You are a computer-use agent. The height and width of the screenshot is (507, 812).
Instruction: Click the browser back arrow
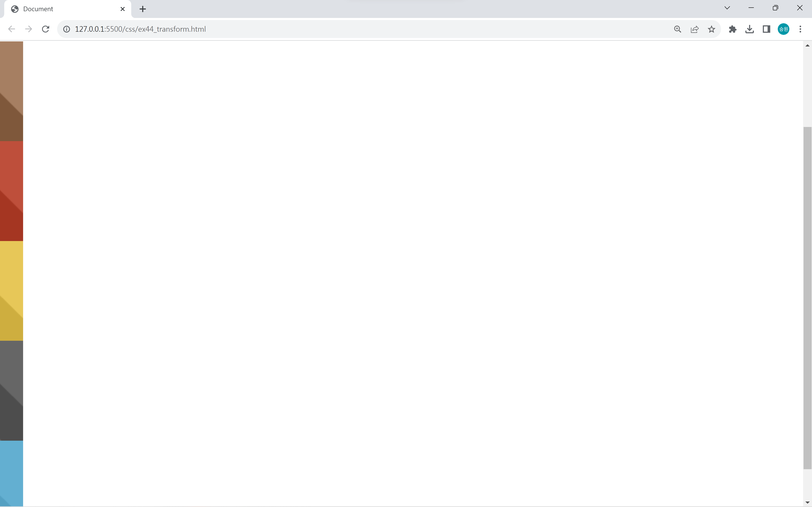[x=11, y=29]
